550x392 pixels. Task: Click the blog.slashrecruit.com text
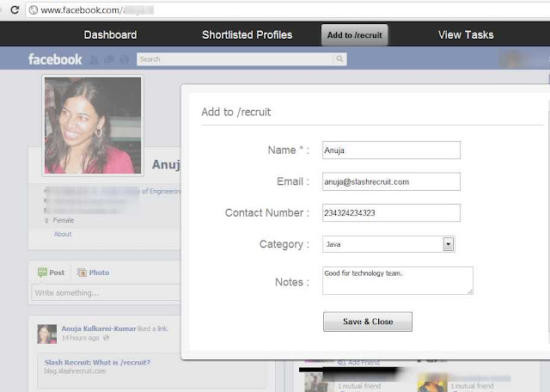coord(75,371)
